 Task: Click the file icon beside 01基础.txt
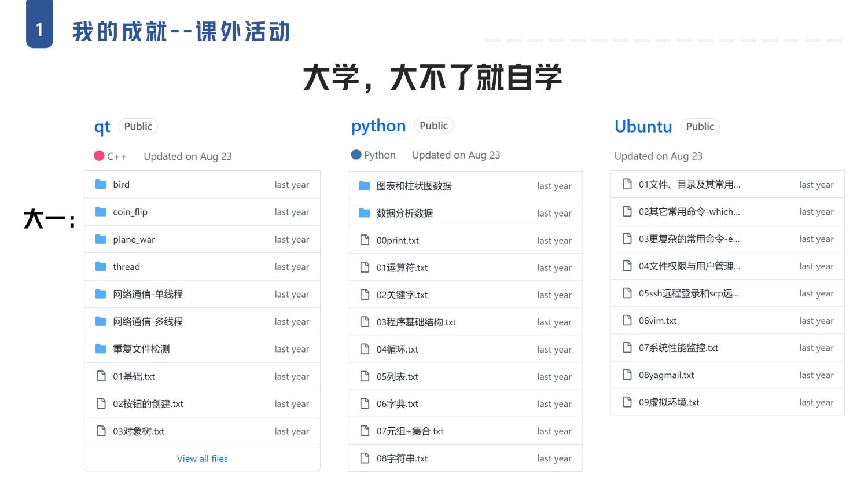tap(101, 376)
